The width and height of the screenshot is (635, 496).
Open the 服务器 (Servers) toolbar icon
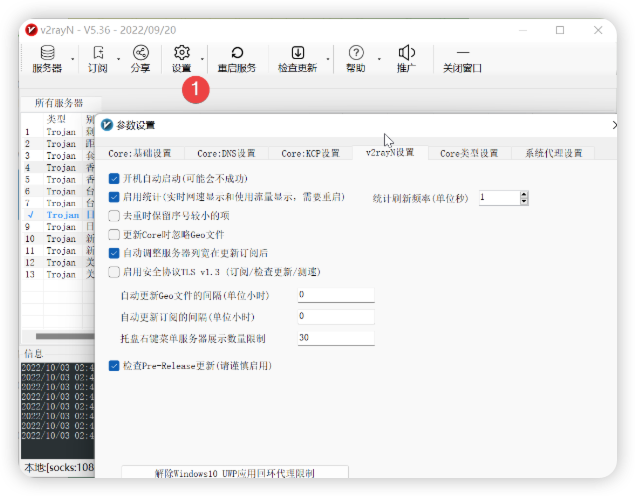pyautogui.click(x=47, y=59)
